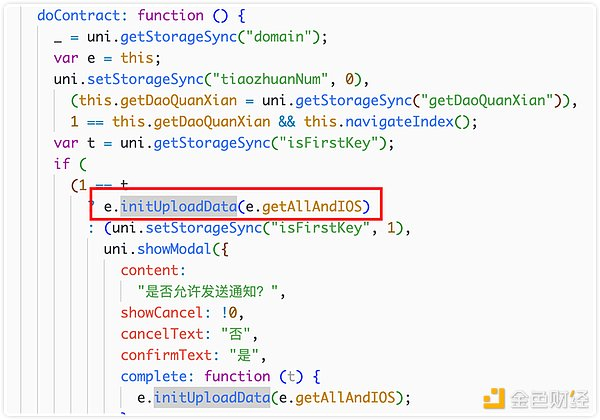
Task: Click the doContract function name
Action: [79, 16]
